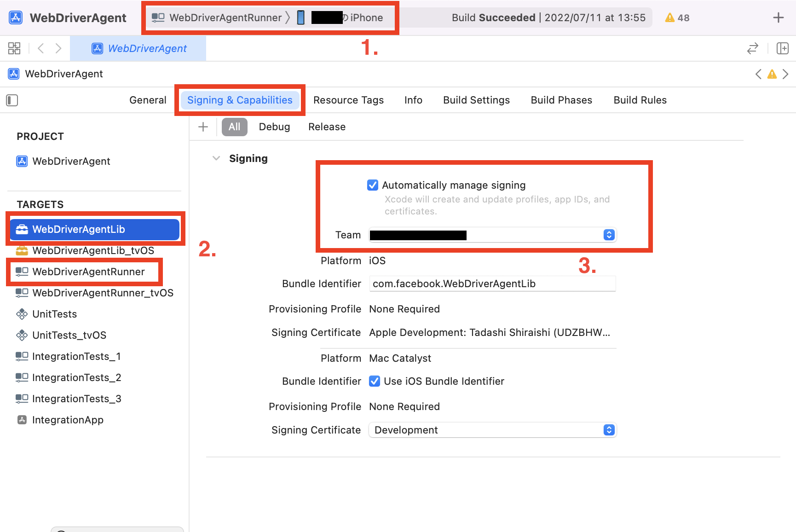The height and width of the screenshot is (532, 796).
Task: Click the plus button in the title bar
Action: pyautogui.click(x=779, y=17)
